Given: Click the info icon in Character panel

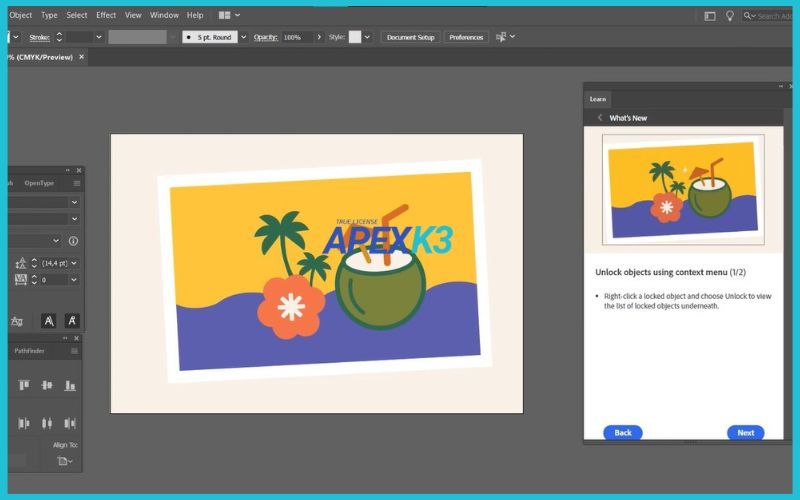Looking at the screenshot, I should 73,241.
